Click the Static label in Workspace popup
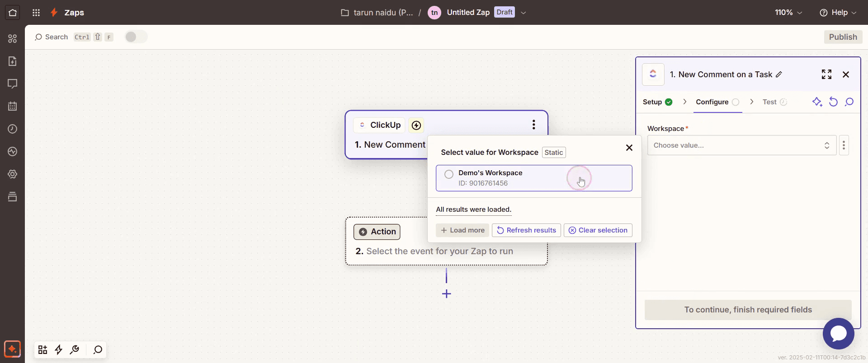 [x=554, y=153]
